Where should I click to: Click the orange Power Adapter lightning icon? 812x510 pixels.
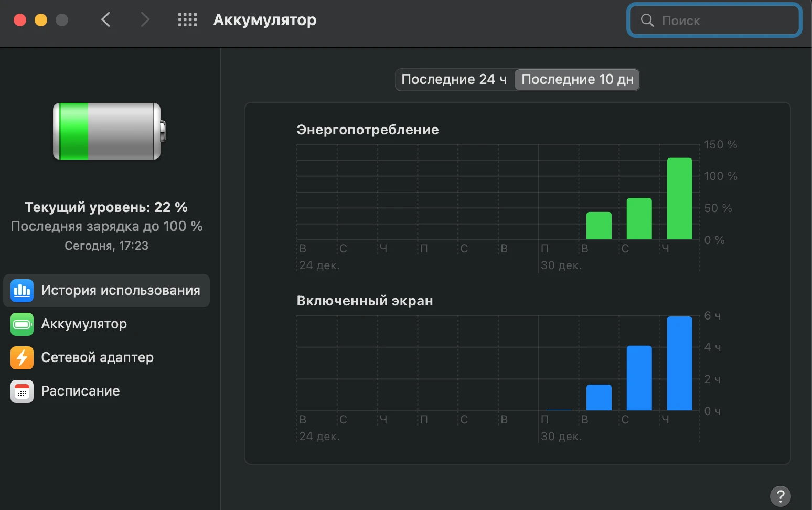pos(22,358)
